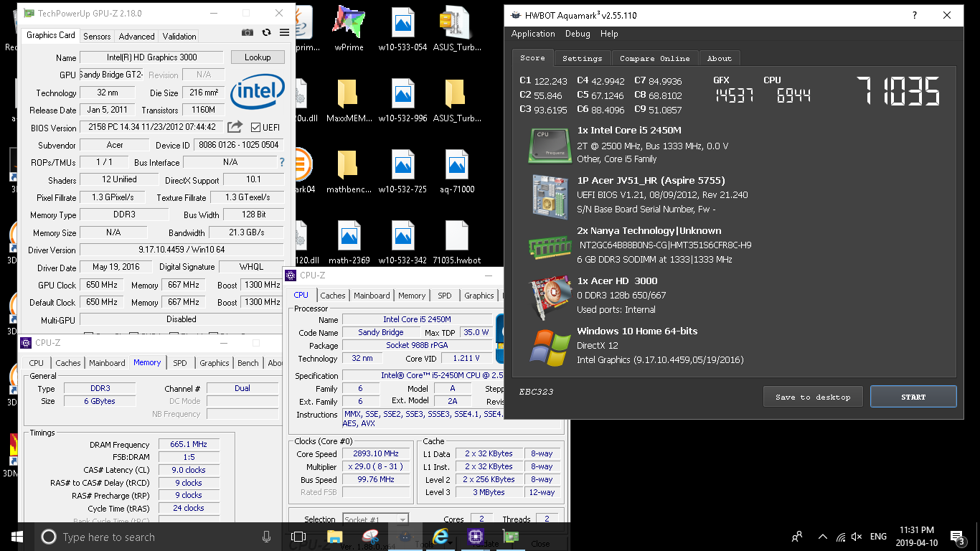Open the GPU-Z hamburger menu
Image resolution: width=980 pixels, height=551 pixels.
point(284,32)
